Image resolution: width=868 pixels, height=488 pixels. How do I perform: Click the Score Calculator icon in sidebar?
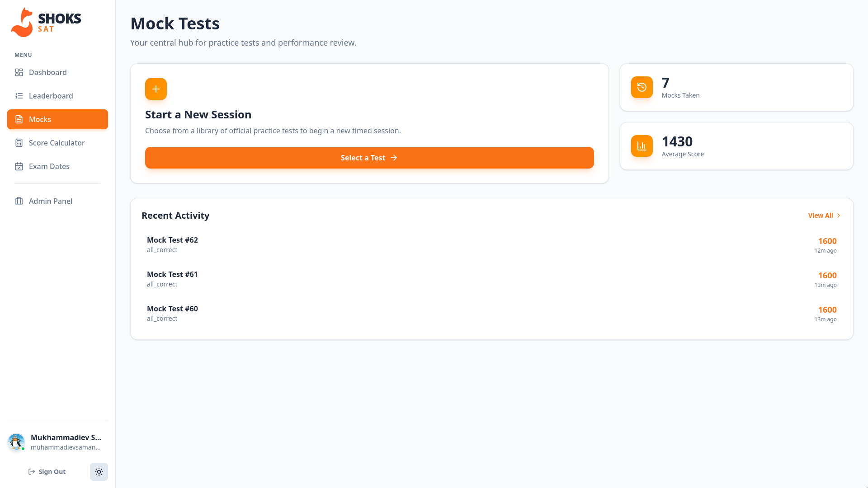tap(19, 143)
